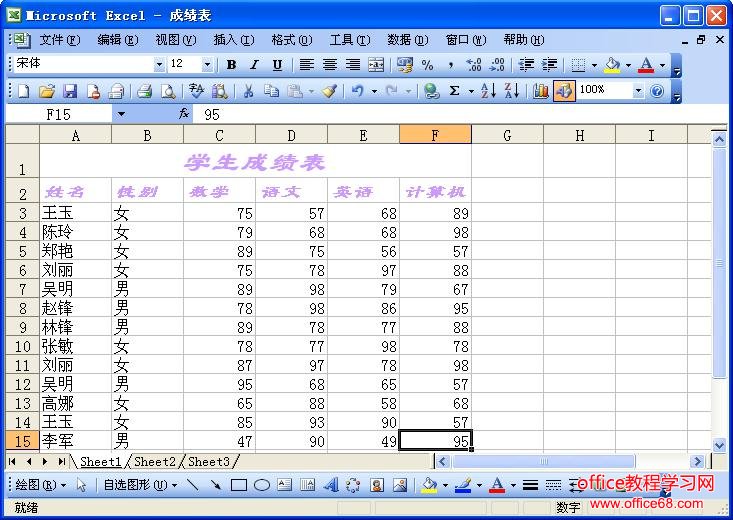Image resolution: width=733 pixels, height=520 pixels.
Task: Click the AutoSum sigma button
Action: coord(454,91)
